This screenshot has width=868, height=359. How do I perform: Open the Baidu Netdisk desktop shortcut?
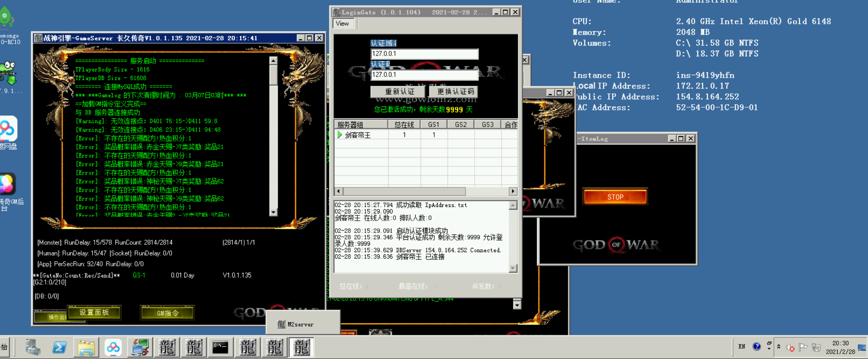tap(8, 133)
